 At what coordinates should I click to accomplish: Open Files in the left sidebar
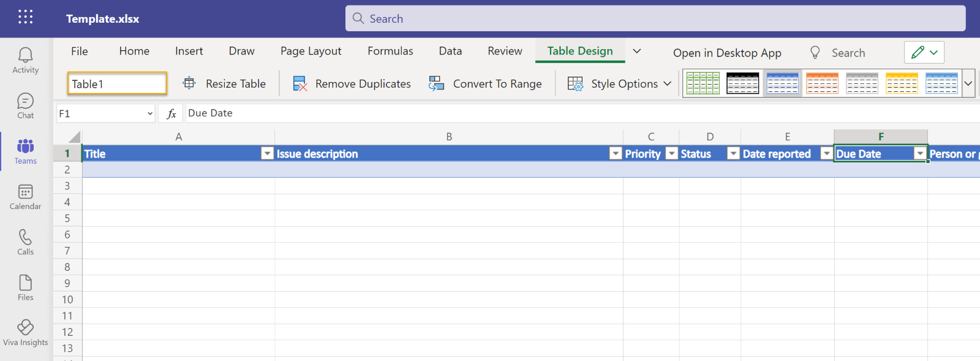point(25,288)
